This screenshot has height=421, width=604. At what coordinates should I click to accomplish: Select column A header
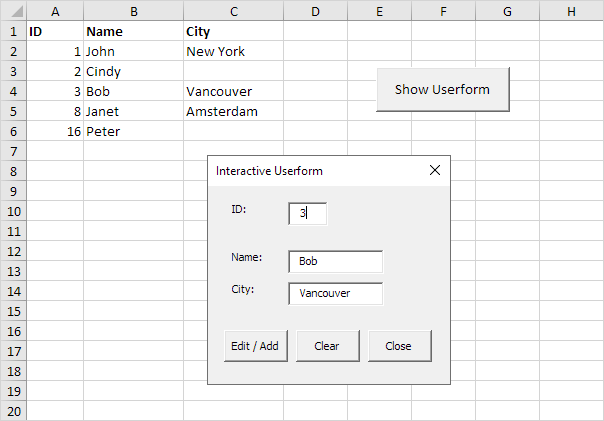tap(55, 10)
